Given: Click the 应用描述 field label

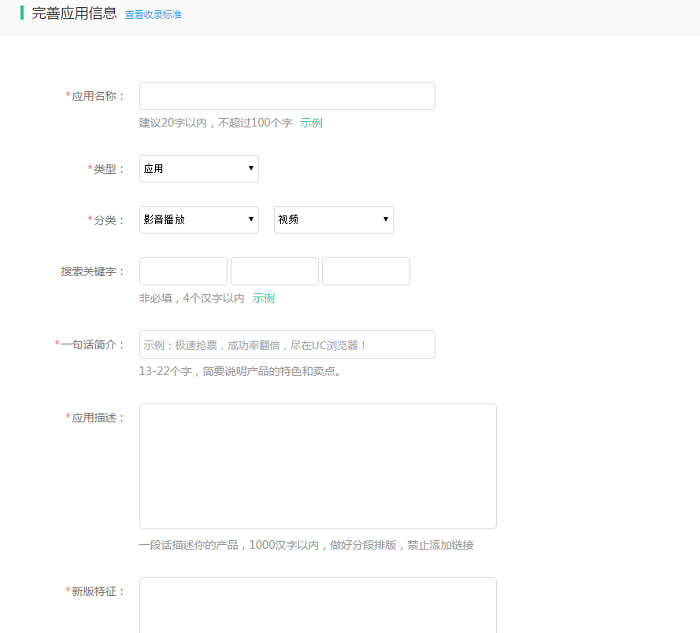Looking at the screenshot, I should click(96, 417).
